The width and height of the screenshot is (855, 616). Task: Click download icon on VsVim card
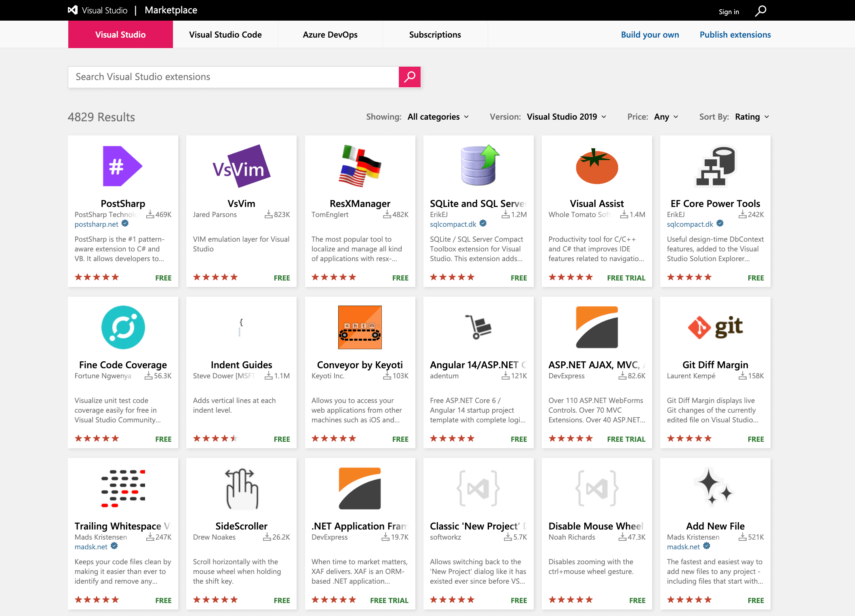[x=268, y=215]
